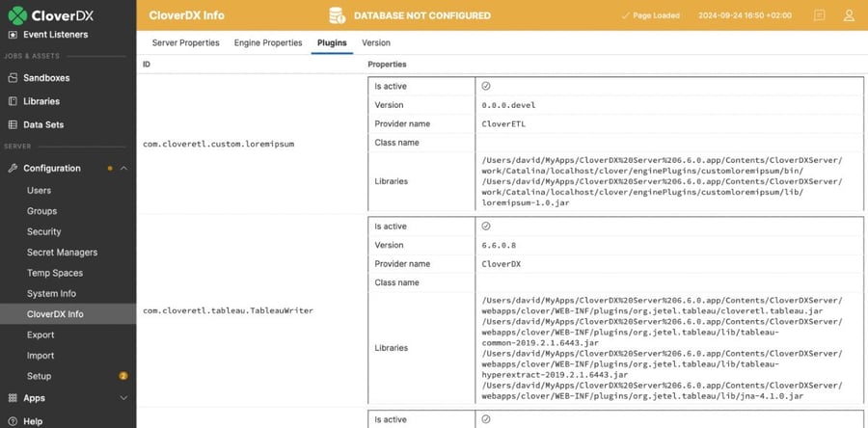Switch to the Server Properties tab
This screenshot has height=428, width=868.
tap(185, 42)
